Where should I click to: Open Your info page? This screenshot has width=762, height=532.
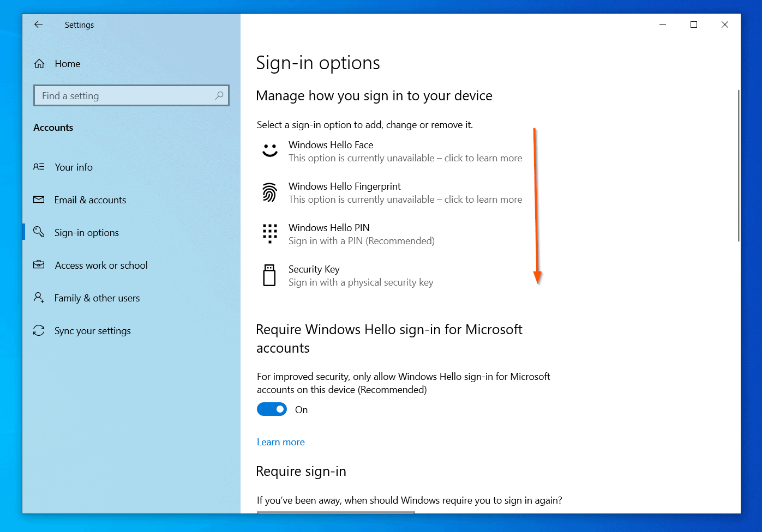(x=74, y=167)
